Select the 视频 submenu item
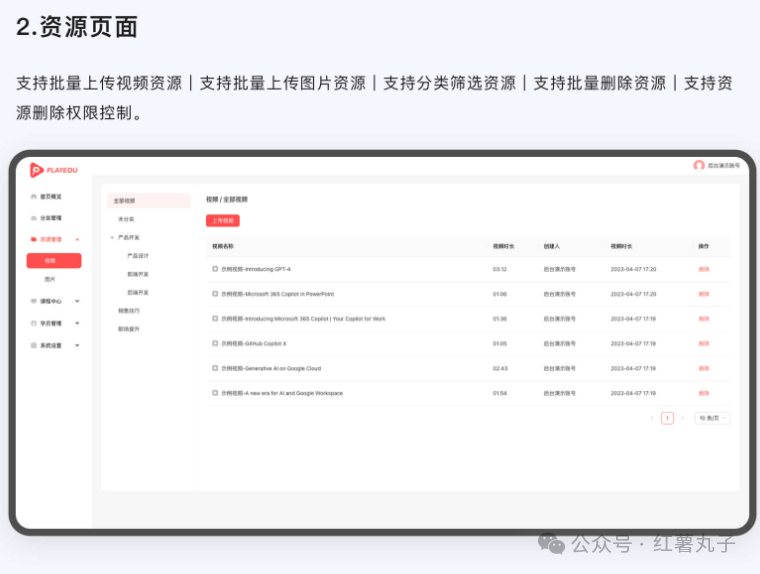Screen dimensions: 760x574 click(x=54, y=260)
